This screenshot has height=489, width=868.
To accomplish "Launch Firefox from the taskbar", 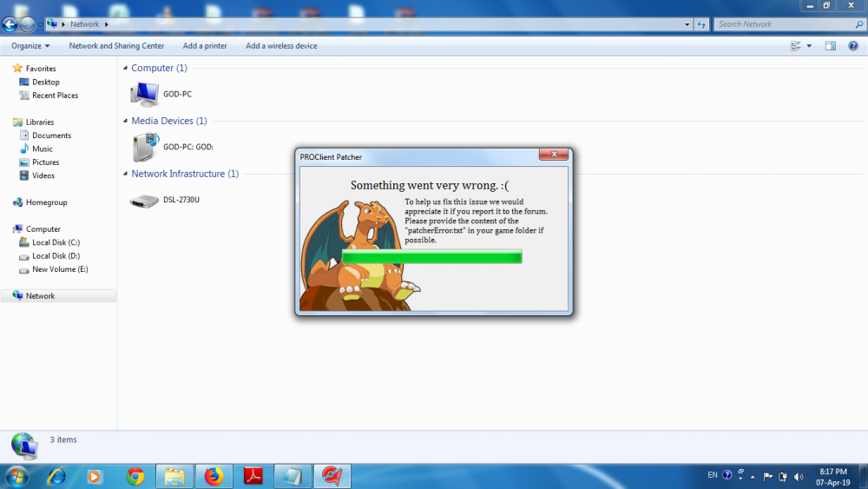I will 214,476.
